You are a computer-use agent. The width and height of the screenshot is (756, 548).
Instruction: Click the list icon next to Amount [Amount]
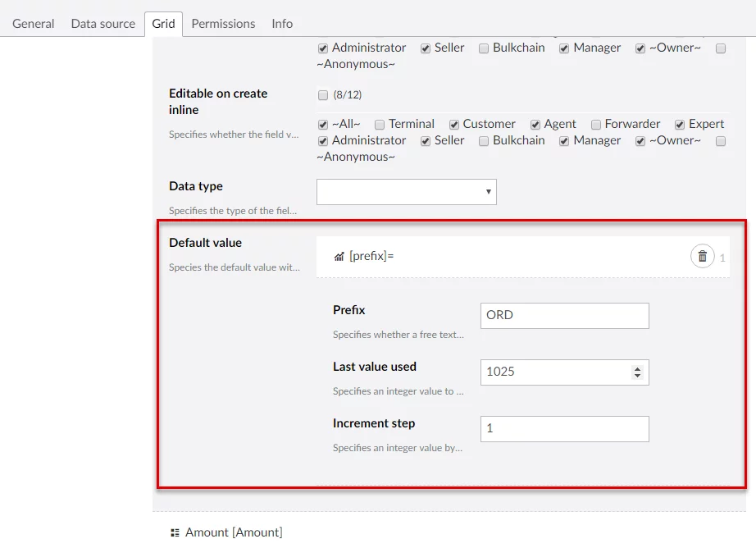(175, 532)
